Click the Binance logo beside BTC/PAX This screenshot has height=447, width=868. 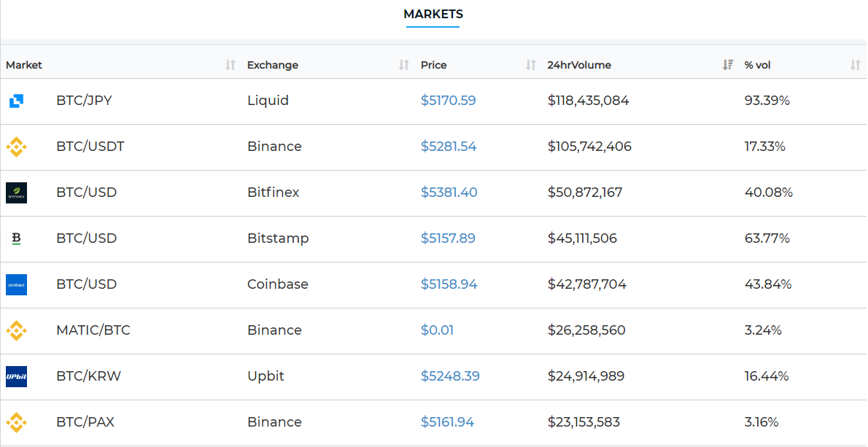tap(16, 422)
